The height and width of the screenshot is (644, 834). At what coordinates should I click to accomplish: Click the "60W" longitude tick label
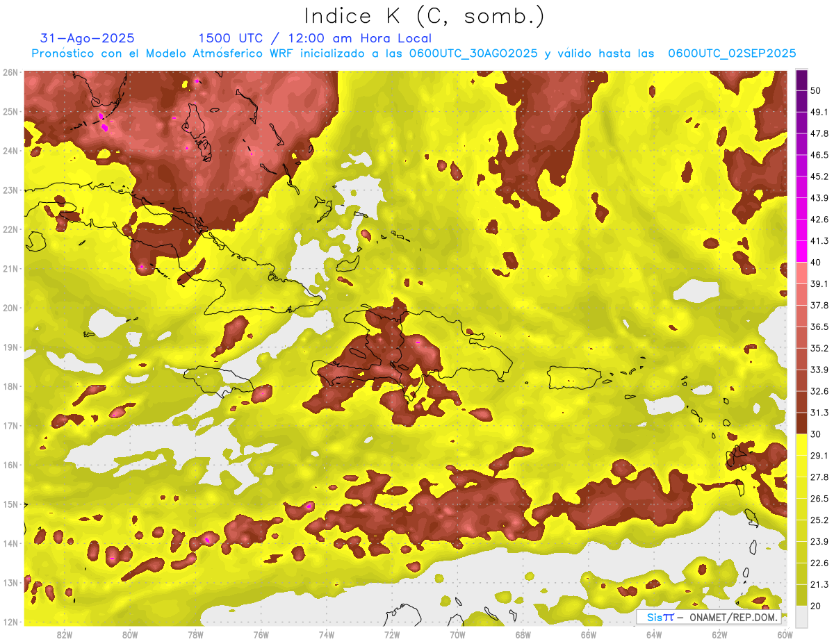tap(784, 634)
